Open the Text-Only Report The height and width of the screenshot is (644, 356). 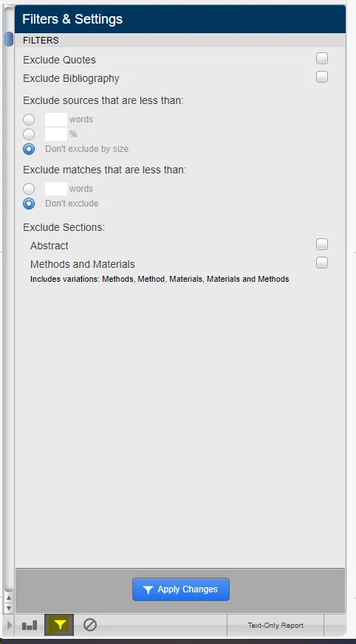275,625
